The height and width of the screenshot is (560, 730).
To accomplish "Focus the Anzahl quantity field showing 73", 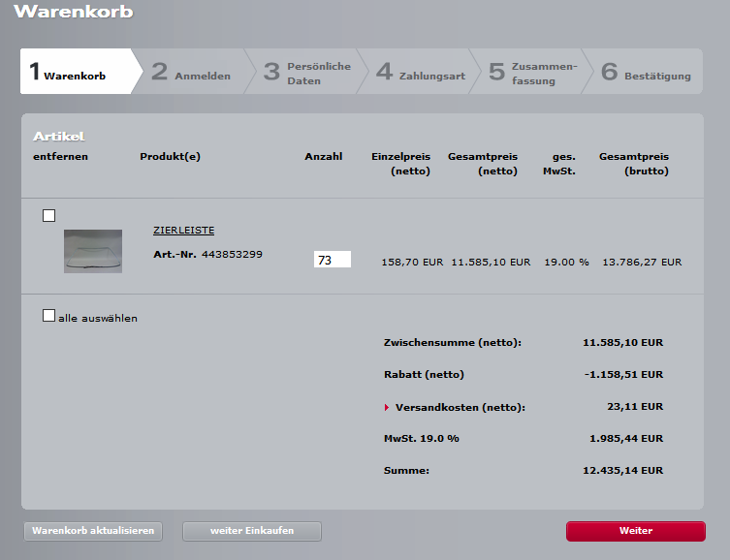I will [x=332, y=260].
